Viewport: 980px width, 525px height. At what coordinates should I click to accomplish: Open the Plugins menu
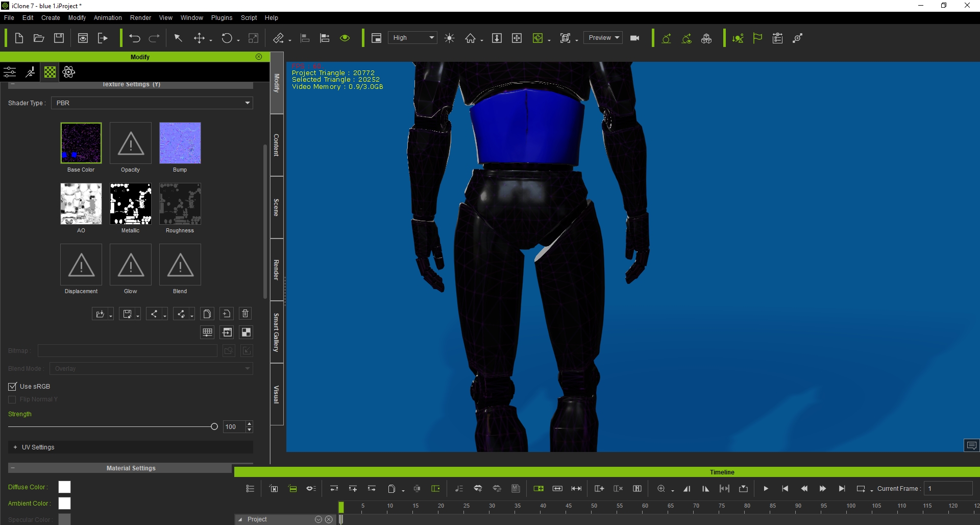pos(222,18)
